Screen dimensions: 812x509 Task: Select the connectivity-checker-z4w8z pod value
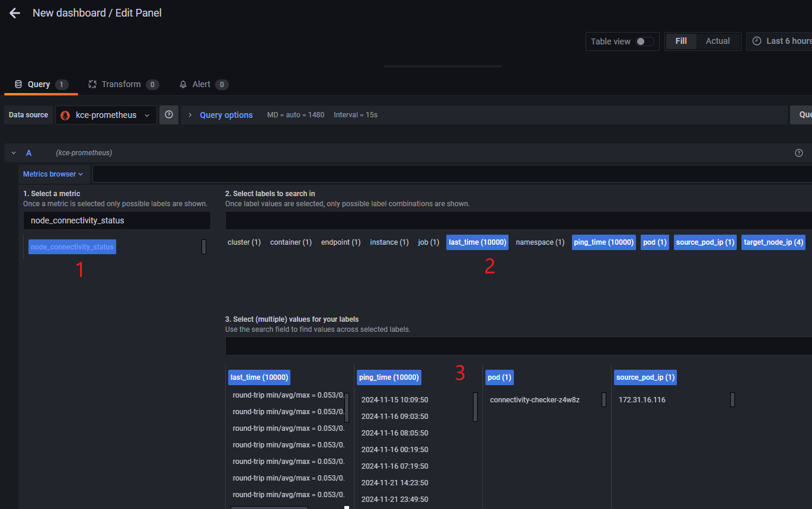(x=535, y=400)
